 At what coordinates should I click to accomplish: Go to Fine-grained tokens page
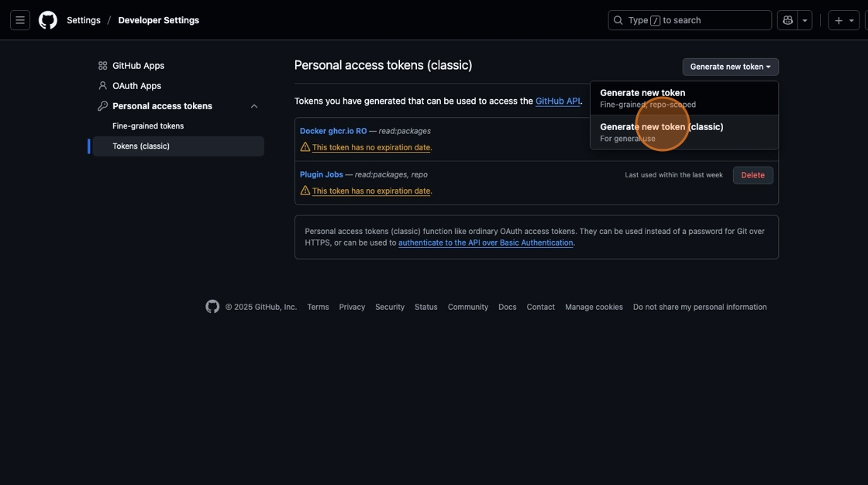pyautogui.click(x=148, y=126)
